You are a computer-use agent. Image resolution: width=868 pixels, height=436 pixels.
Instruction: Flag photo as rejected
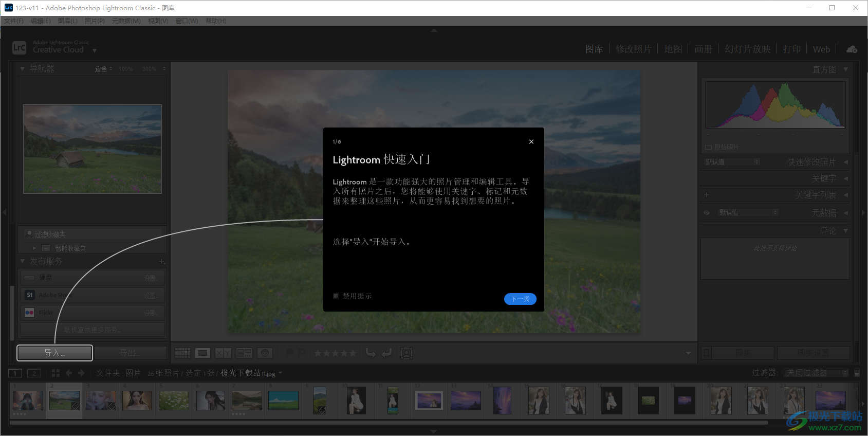point(302,353)
